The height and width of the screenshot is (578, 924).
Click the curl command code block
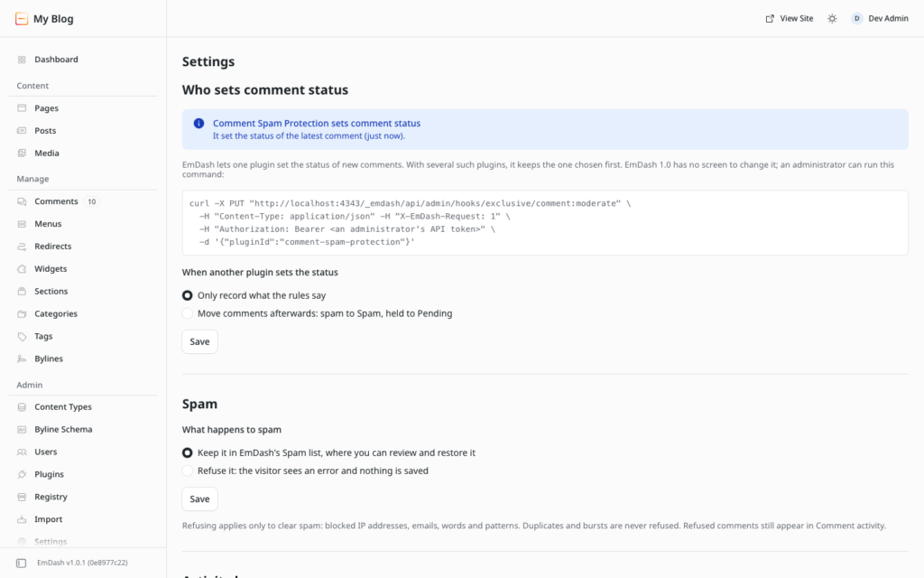pos(545,222)
